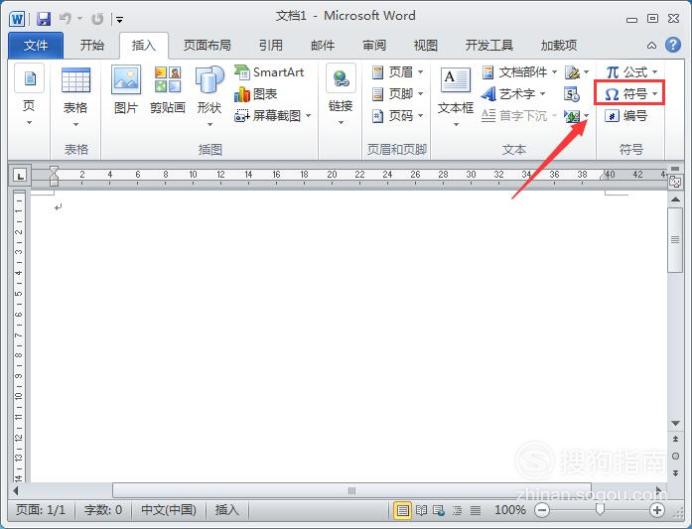Open the 文件 file tab
Viewport: 692px width, 529px height.
36,45
